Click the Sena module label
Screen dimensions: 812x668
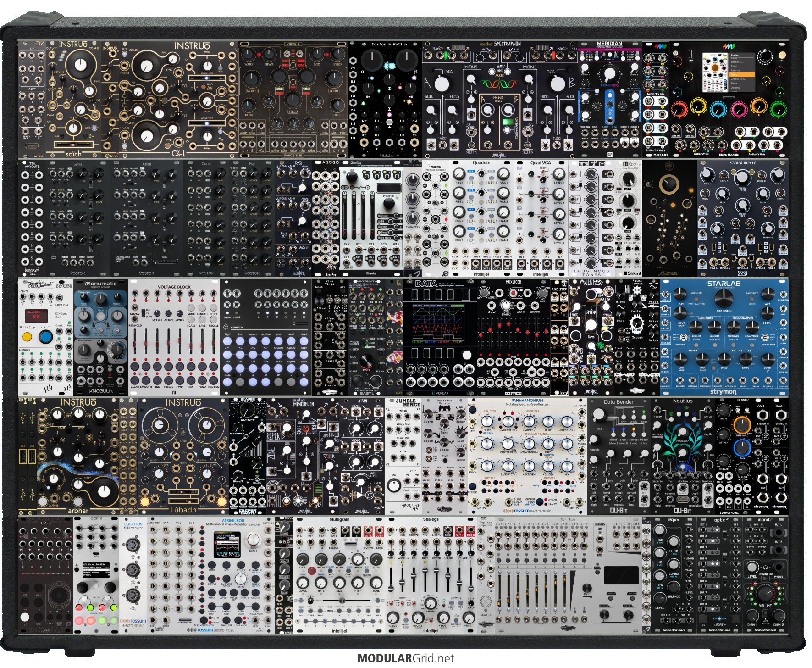pos(78,164)
